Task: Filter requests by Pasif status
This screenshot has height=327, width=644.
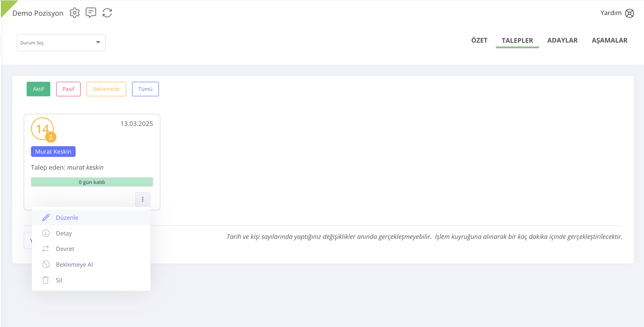Action: (68, 89)
